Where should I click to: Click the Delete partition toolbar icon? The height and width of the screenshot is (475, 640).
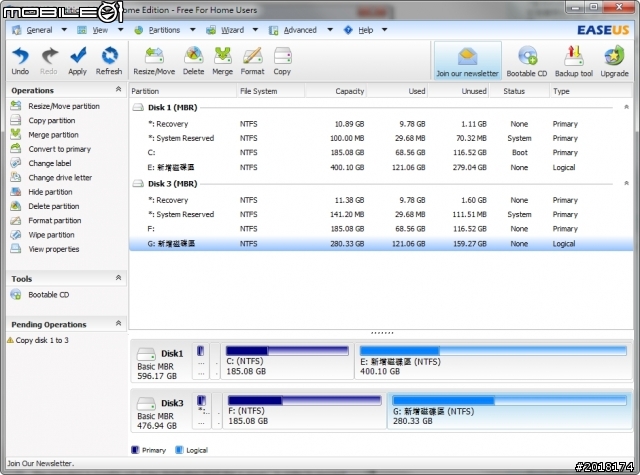tap(193, 60)
